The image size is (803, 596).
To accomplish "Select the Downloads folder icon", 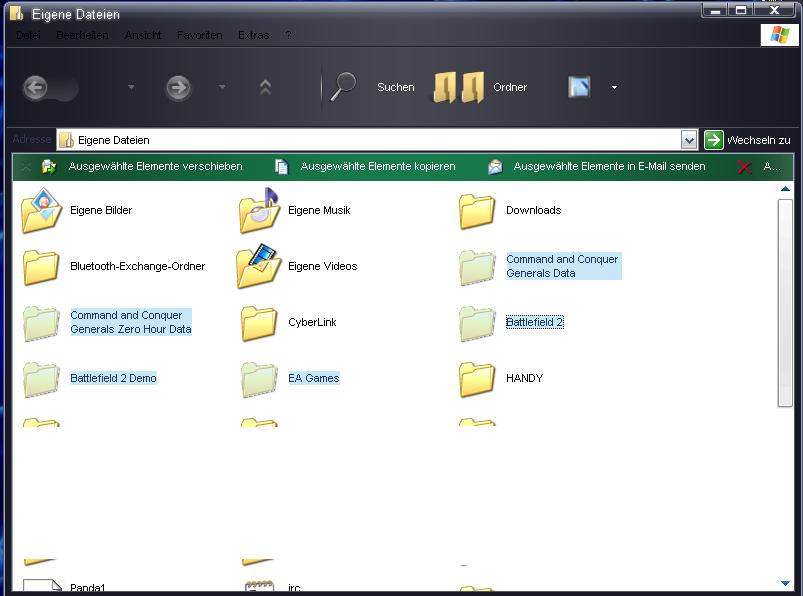I will [x=477, y=211].
